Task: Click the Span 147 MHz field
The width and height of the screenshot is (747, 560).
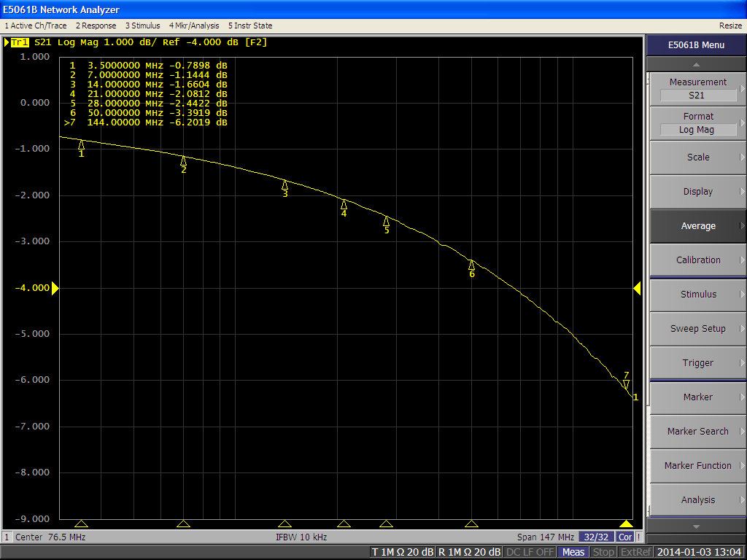Action: (x=546, y=537)
